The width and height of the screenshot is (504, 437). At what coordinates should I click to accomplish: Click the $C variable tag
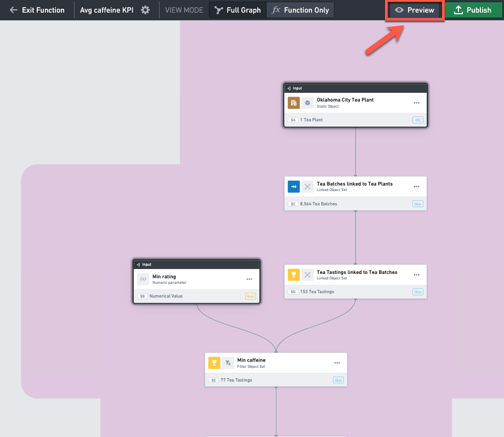[293, 204]
